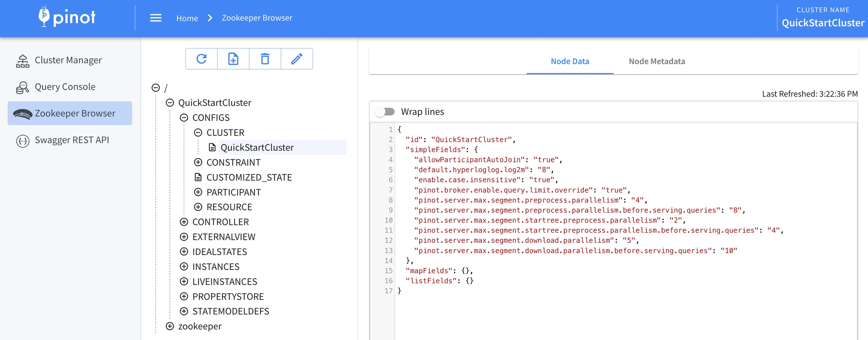The width and height of the screenshot is (868, 340).
Task: Select the CUSTOMIZED_STATE file node
Action: tap(249, 177)
